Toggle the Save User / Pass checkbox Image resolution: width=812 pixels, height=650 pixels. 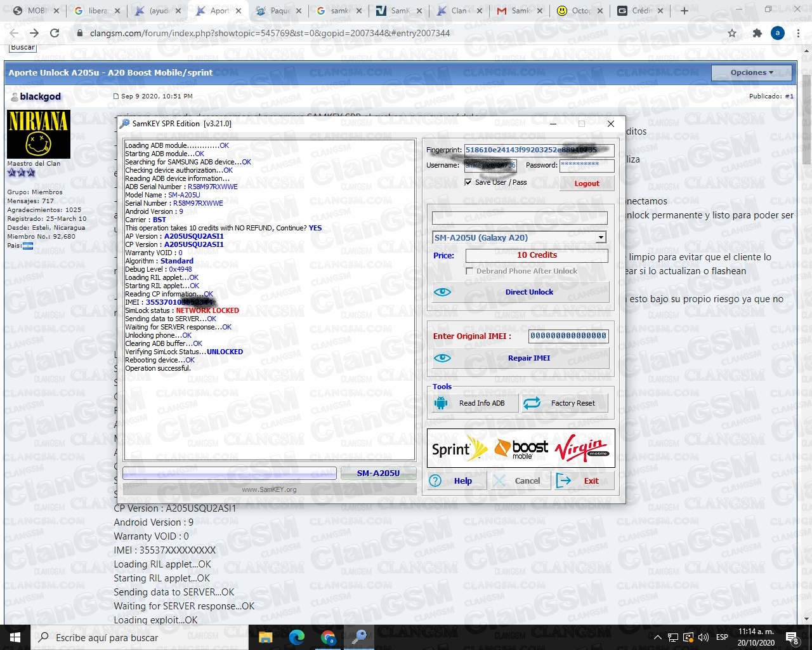pos(468,182)
